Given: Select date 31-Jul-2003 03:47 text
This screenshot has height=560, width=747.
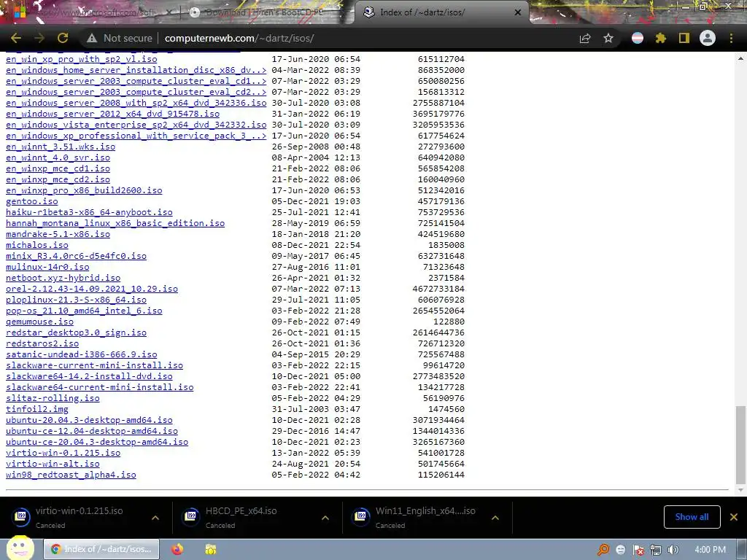Looking at the screenshot, I should 317,410.
